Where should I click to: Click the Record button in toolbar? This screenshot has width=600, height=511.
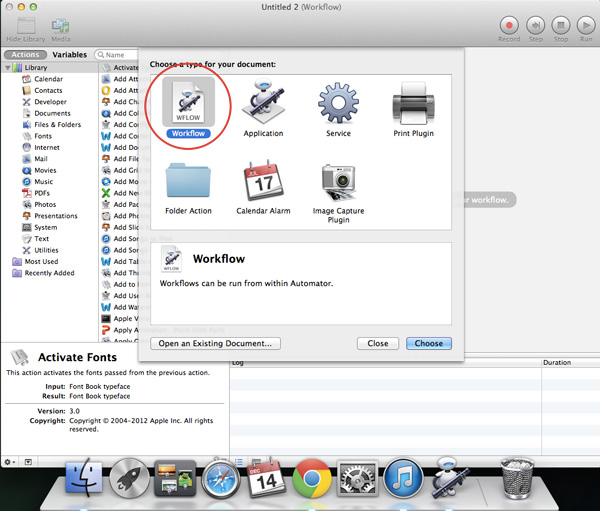pyautogui.click(x=509, y=29)
